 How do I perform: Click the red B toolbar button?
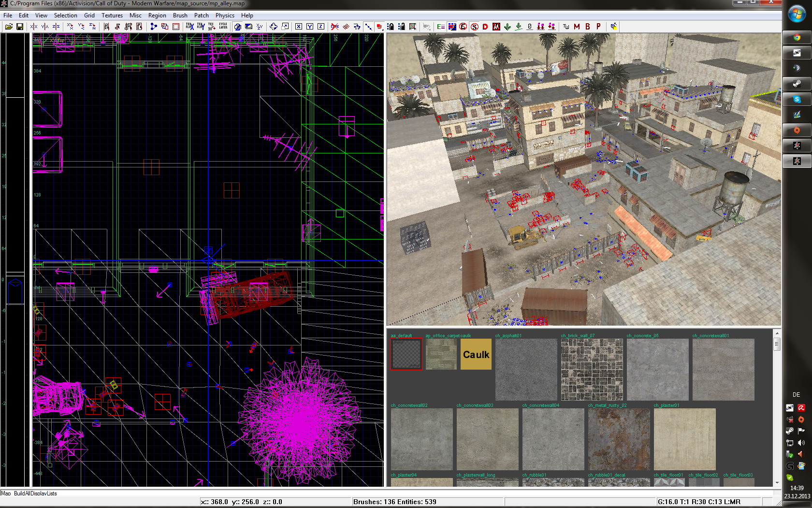588,27
